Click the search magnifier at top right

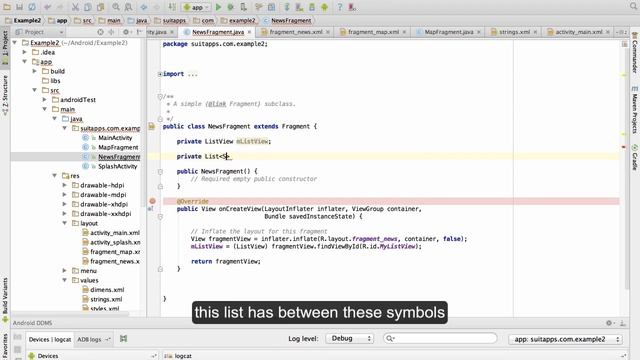pos(633,6)
